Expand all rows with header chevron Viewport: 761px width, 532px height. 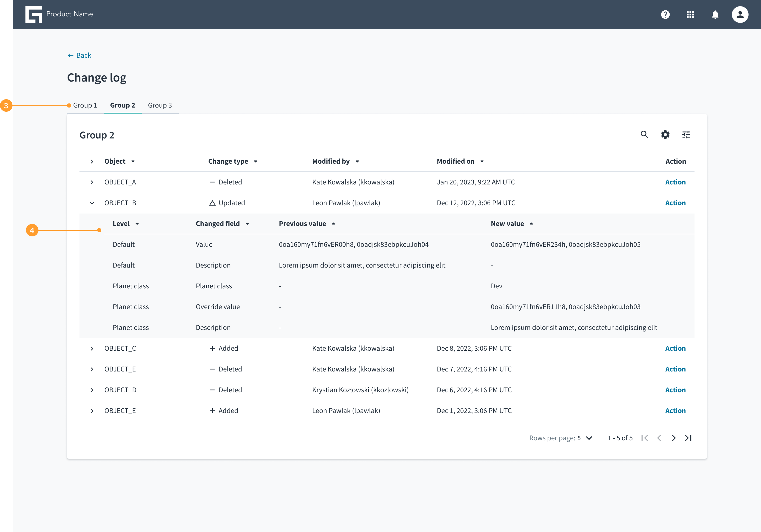coord(92,161)
